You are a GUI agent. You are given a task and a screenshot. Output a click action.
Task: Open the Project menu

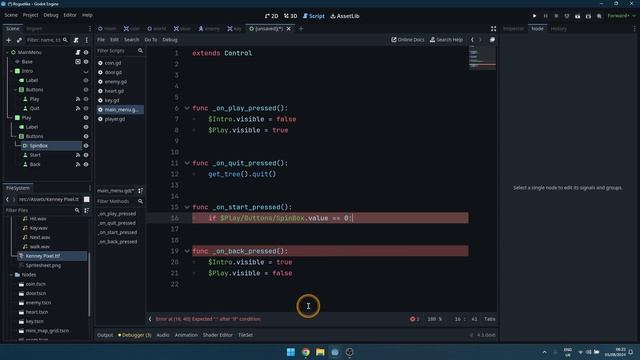click(x=30, y=15)
